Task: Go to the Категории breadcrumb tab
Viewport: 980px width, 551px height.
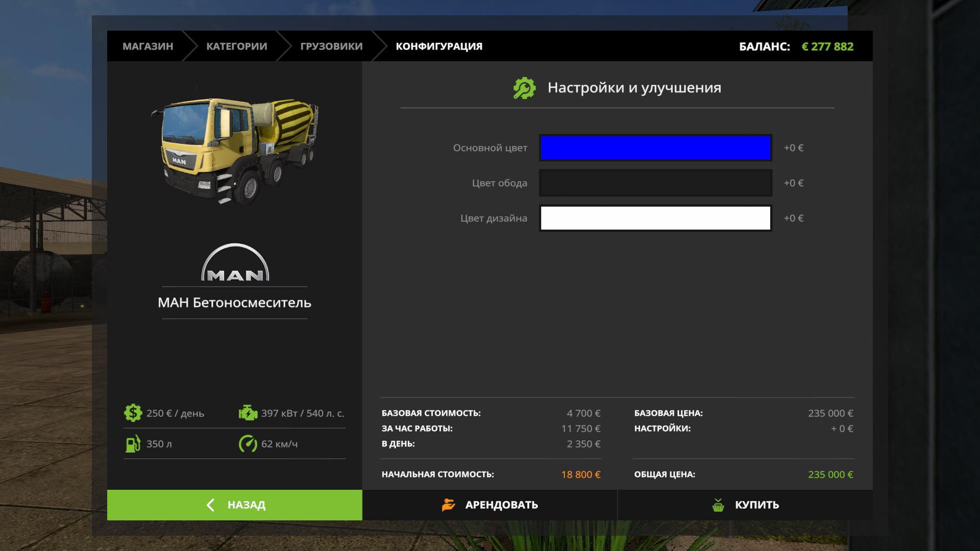Action: click(x=236, y=46)
